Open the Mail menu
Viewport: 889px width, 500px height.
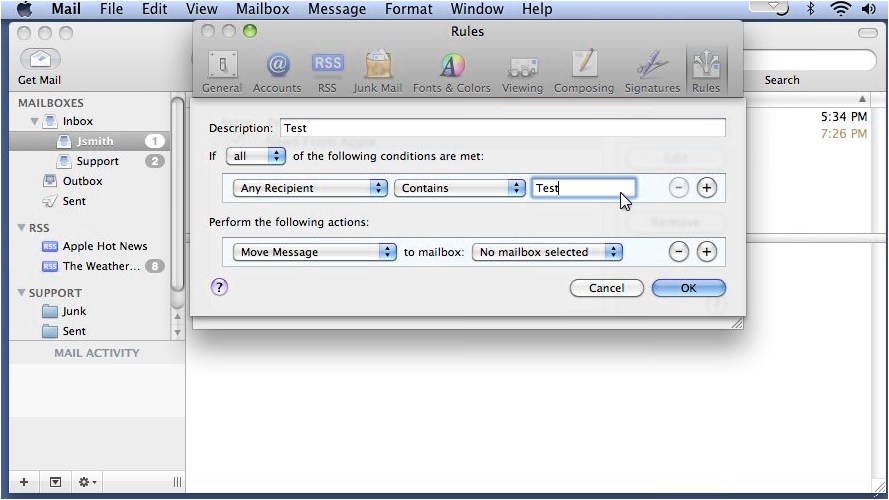(x=66, y=9)
